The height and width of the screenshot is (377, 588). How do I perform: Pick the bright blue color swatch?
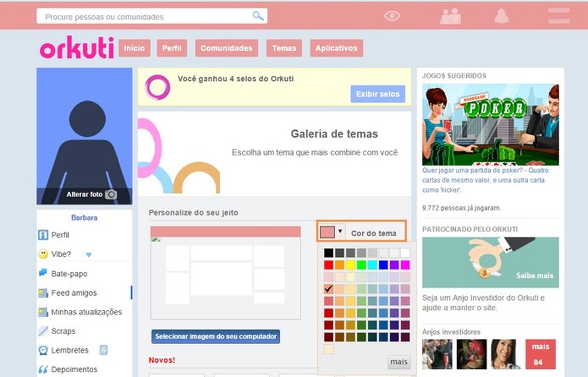point(383,265)
